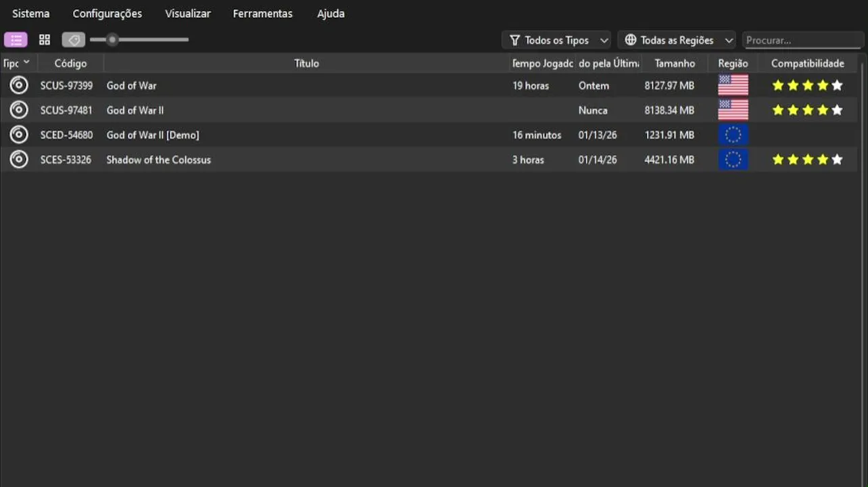Viewport: 868px width, 487px height.
Task: Sort by the Tempo Jogado column header
Action: coord(543,63)
